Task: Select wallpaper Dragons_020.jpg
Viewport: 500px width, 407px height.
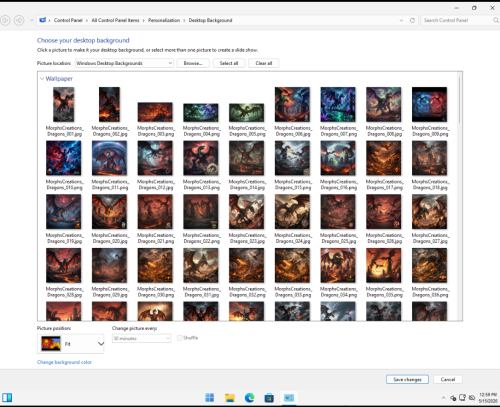Action: pyautogui.click(x=109, y=212)
